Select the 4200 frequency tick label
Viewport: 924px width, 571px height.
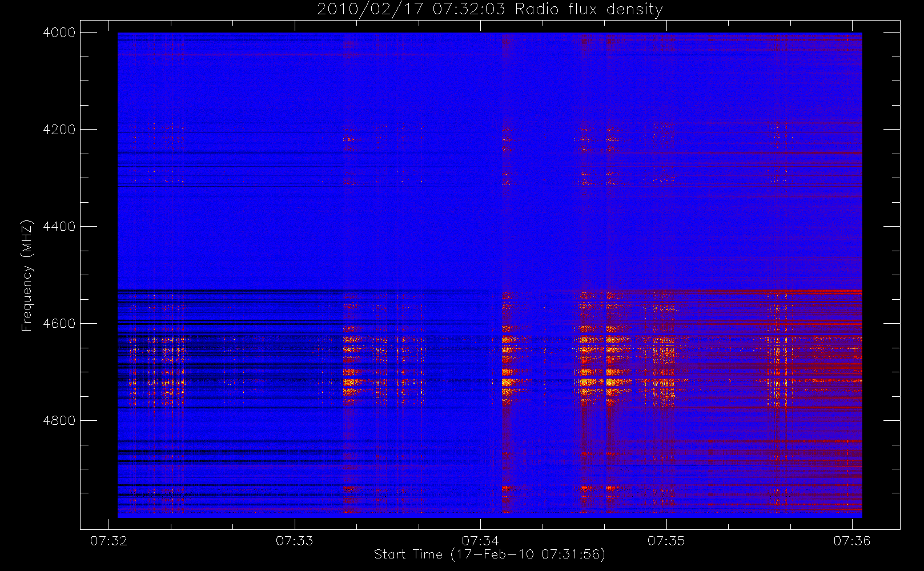coord(59,130)
